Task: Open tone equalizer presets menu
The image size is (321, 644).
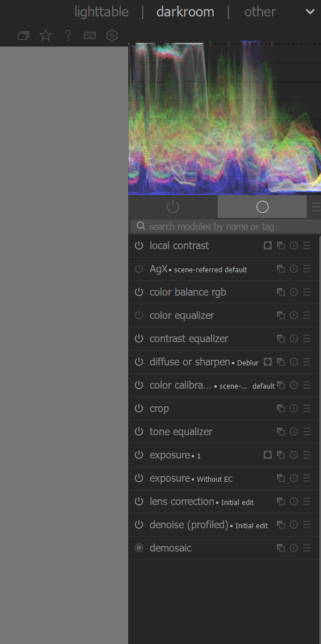Action: [307, 432]
